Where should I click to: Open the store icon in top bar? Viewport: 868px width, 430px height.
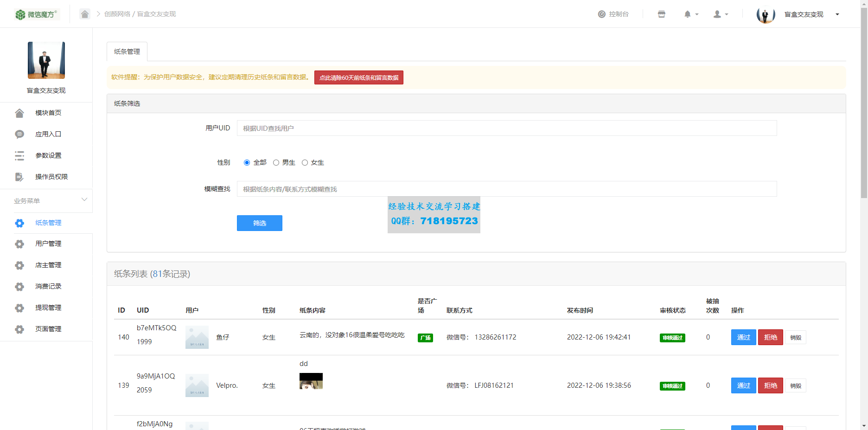pos(662,14)
